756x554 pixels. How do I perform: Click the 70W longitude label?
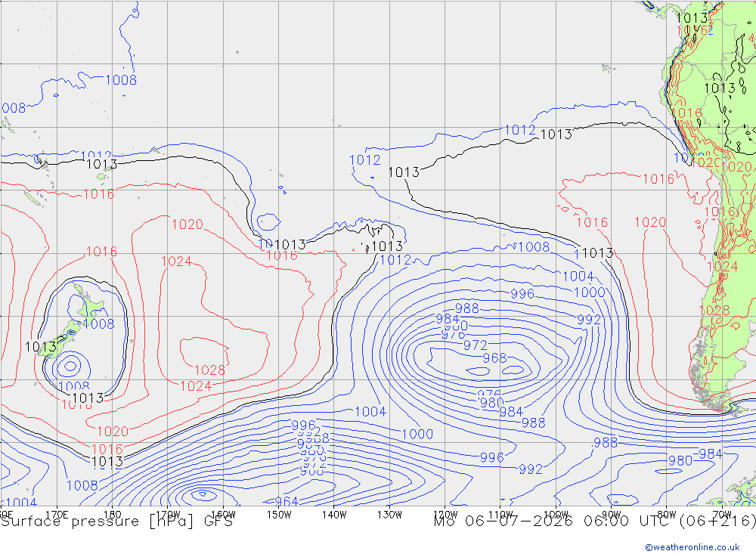(x=722, y=515)
